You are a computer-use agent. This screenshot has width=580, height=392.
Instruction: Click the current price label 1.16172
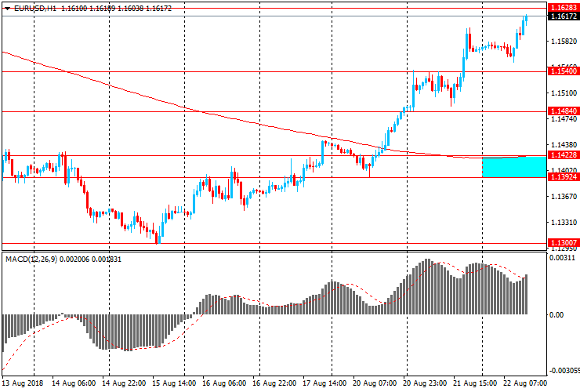click(x=564, y=16)
